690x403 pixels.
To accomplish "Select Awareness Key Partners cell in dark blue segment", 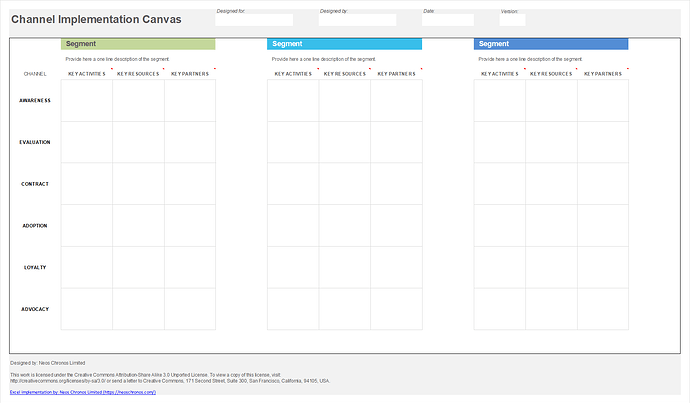I will coord(603,100).
